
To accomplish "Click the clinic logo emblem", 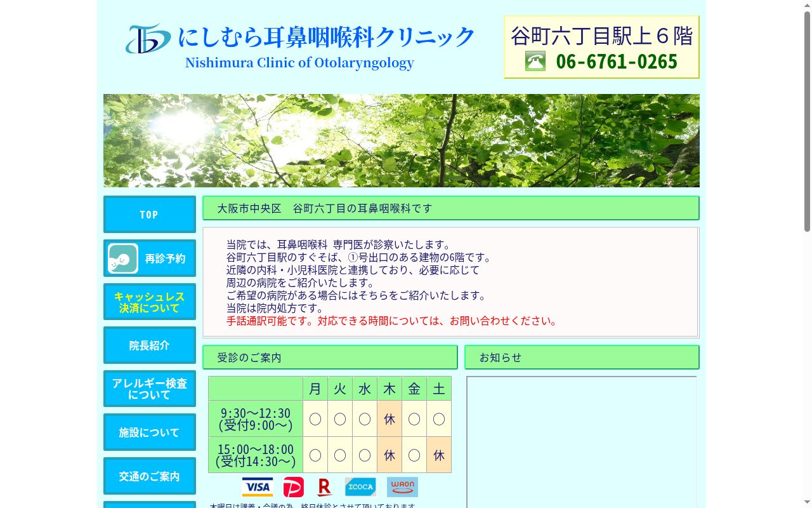I will (148, 38).
